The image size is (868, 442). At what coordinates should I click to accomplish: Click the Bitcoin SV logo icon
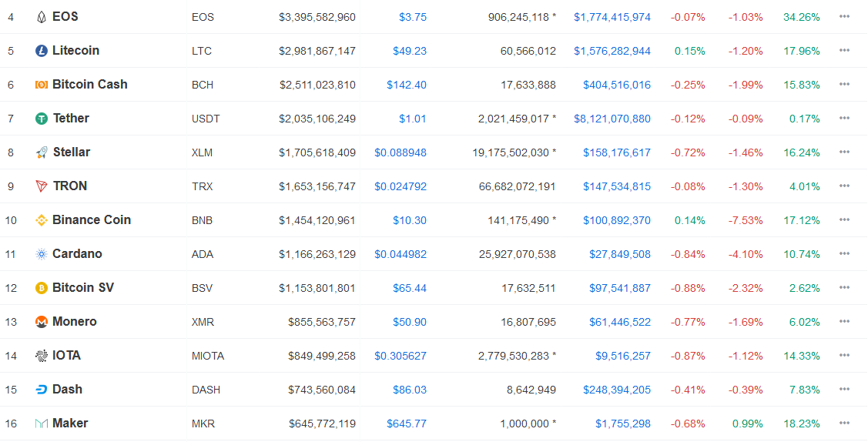click(x=42, y=288)
